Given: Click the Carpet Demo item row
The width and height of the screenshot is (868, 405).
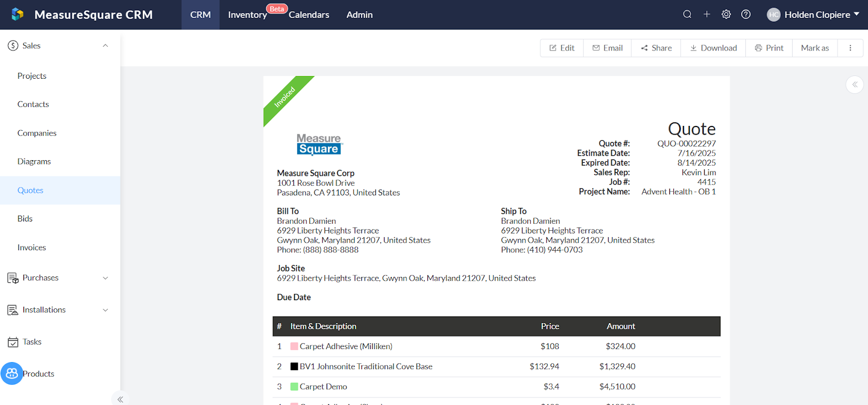Looking at the screenshot, I should [x=496, y=387].
